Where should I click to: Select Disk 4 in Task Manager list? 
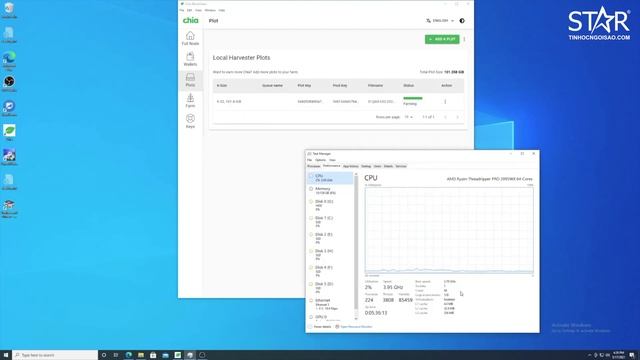point(330,271)
